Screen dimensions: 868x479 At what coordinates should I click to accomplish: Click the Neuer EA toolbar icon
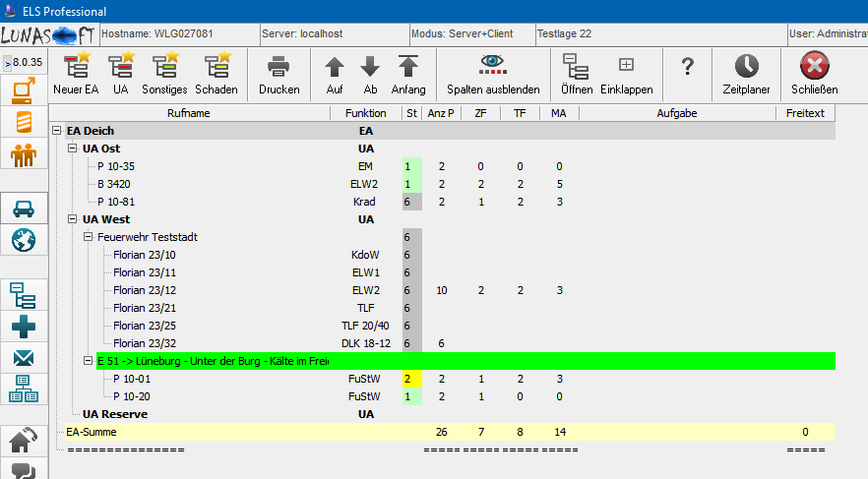click(76, 74)
